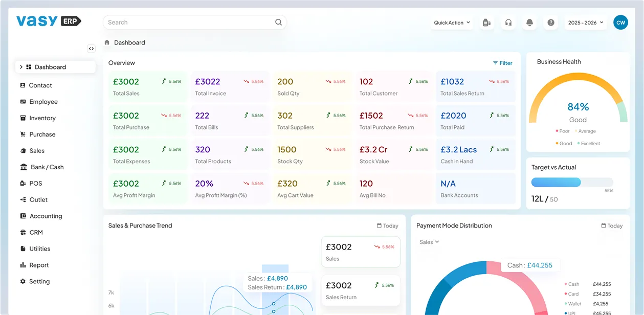The width and height of the screenshot is (644, 315).
Task: Toggle the Cash legend in Payment Mode Distribution
Action: [572, 284]
